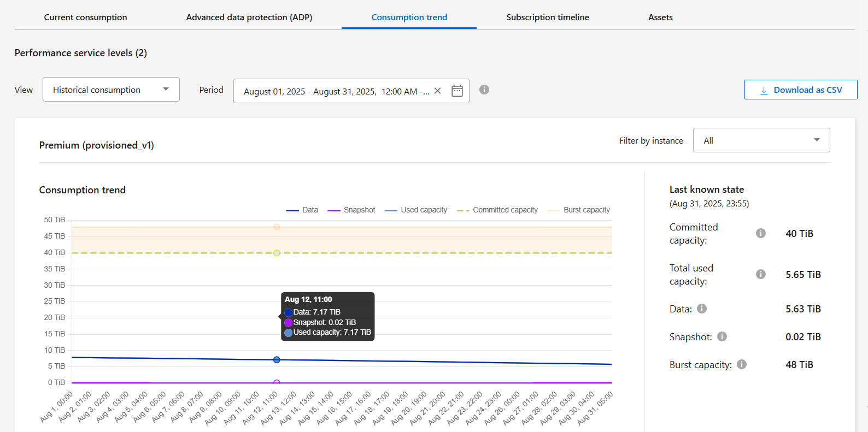Clear the selected period with X icon
Screen dimensions: 868x432
437,91
